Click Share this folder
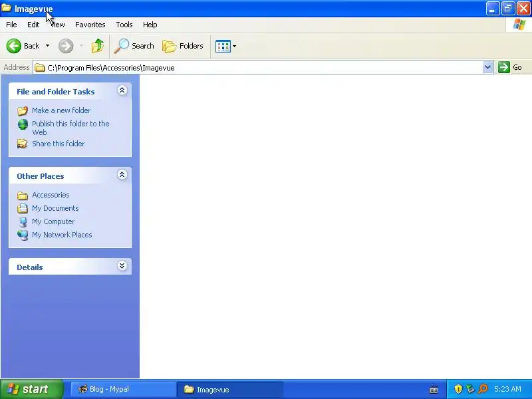Screen dimensions: 532x399 coord(58,144)
